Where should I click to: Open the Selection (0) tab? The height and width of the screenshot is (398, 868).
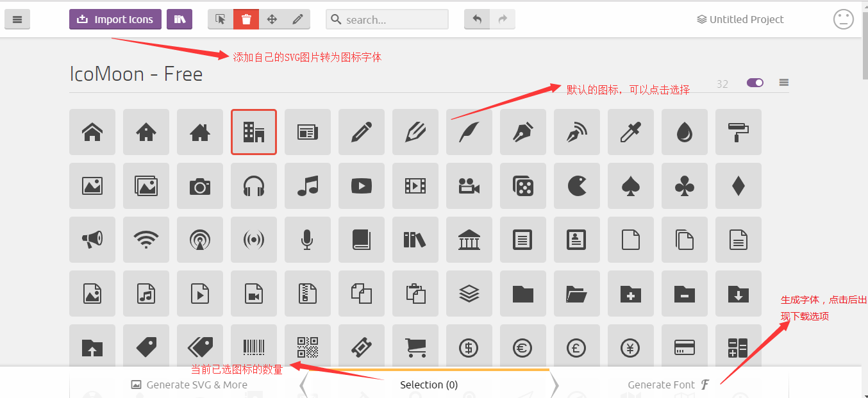[429, 385]
